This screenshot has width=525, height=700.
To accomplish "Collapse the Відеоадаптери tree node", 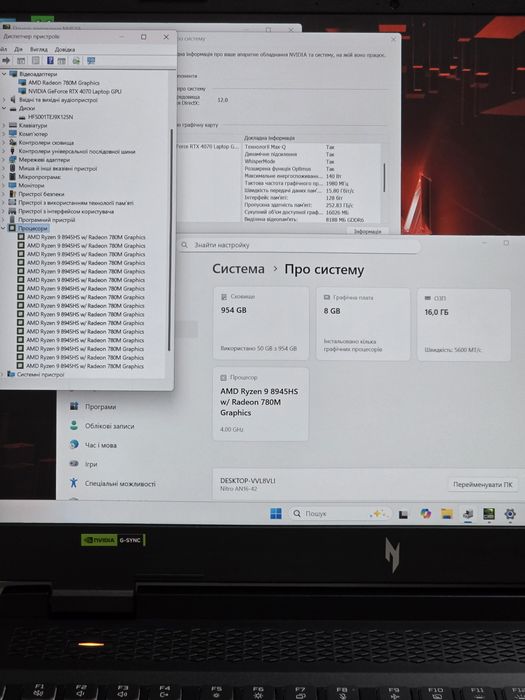I will tap(4, 74).
